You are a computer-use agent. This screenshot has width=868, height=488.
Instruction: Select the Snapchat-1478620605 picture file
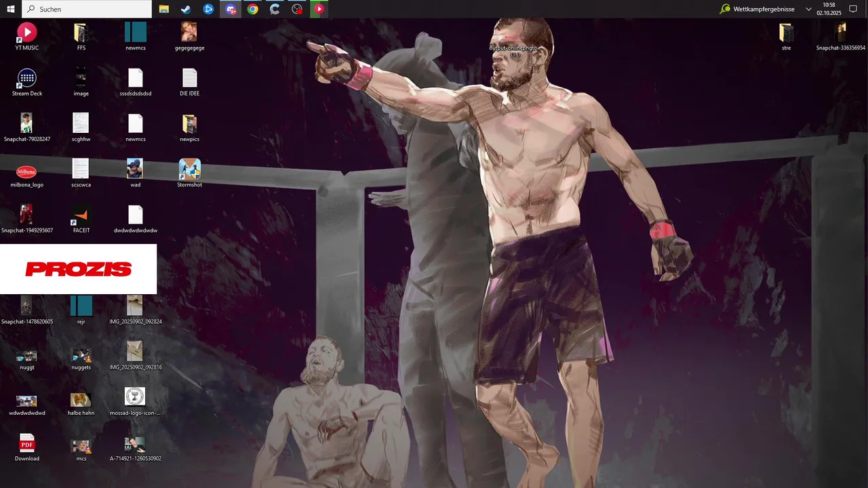coord(26,310)
